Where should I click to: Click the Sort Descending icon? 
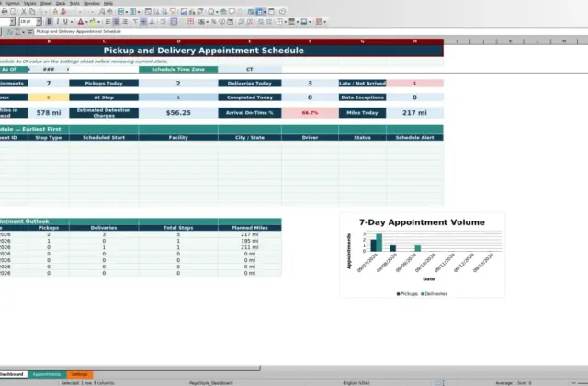(164, 12)
